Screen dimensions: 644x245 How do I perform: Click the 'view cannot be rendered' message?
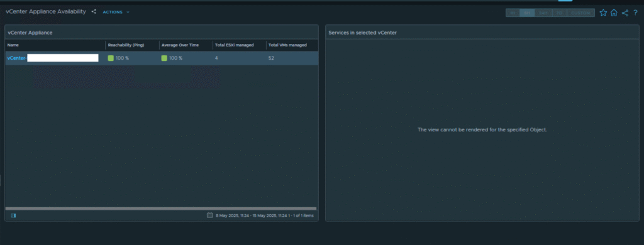tap(482, 129)
